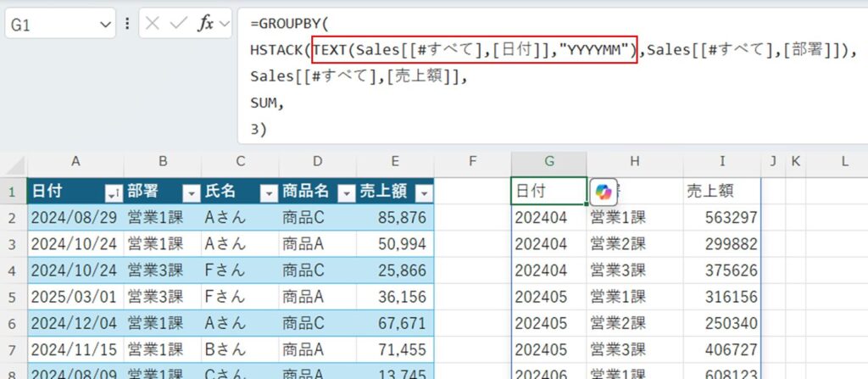Select column B header

(163, 161)
